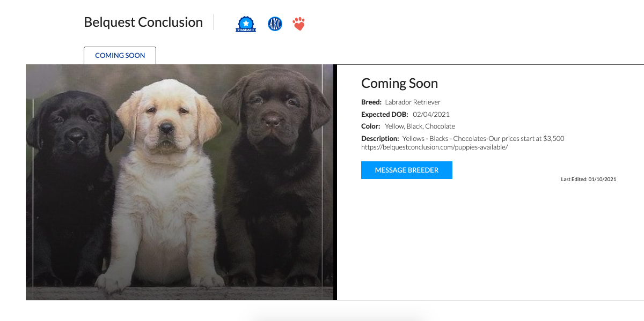Open the belquestconclusion.com puppies-available URL

click(x=434, y=147)
